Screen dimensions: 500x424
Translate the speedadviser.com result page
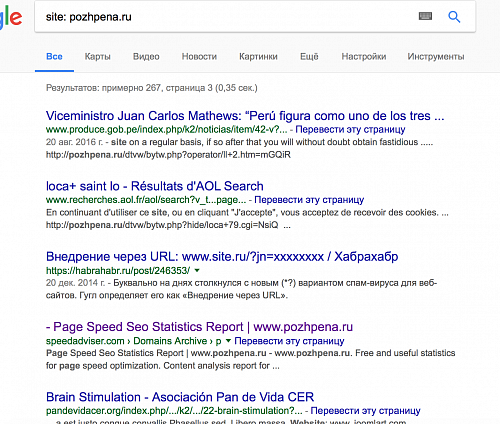click(x=289, y=341)
